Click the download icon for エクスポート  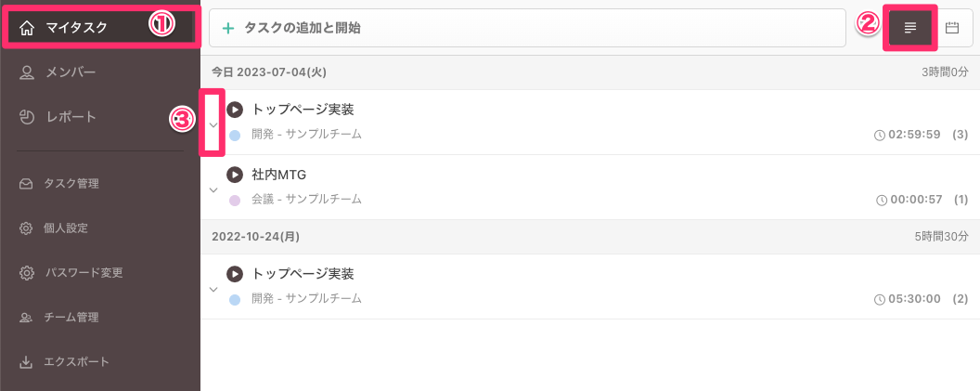click(26, 362)
